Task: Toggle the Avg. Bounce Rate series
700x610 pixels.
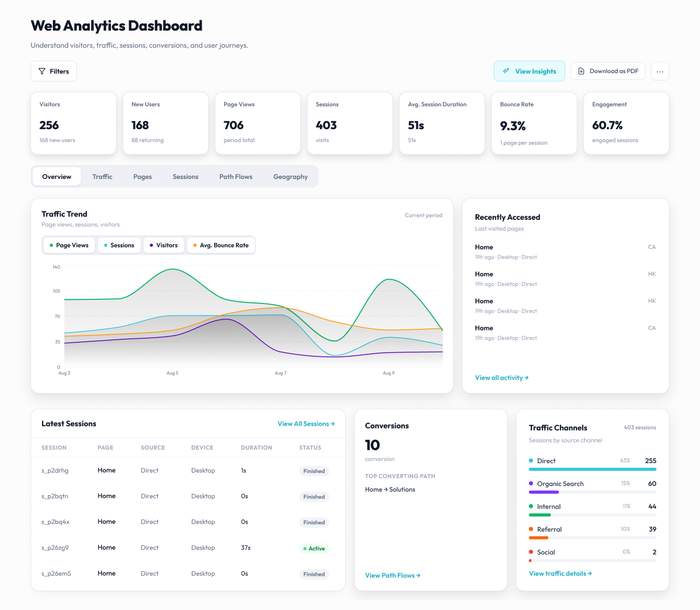Action: [221, 245]
